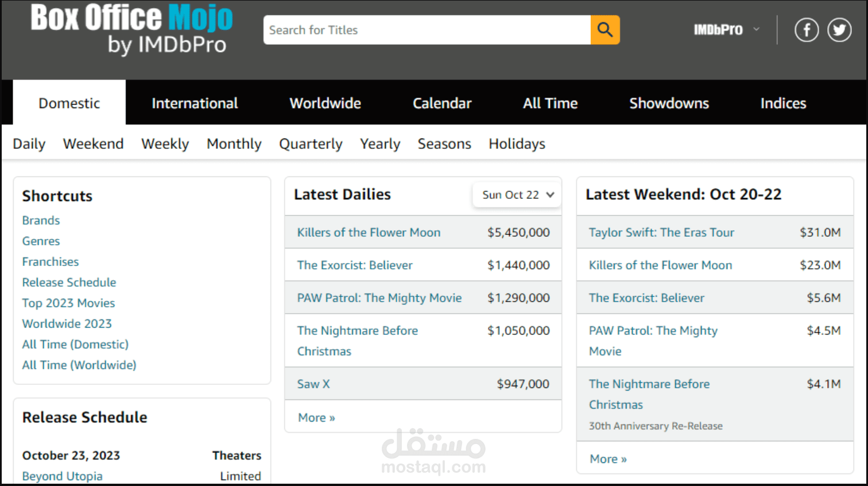Focus the Search for Titles field
Image resolution: width=868 pixels, height=486 pixels.
427,30
